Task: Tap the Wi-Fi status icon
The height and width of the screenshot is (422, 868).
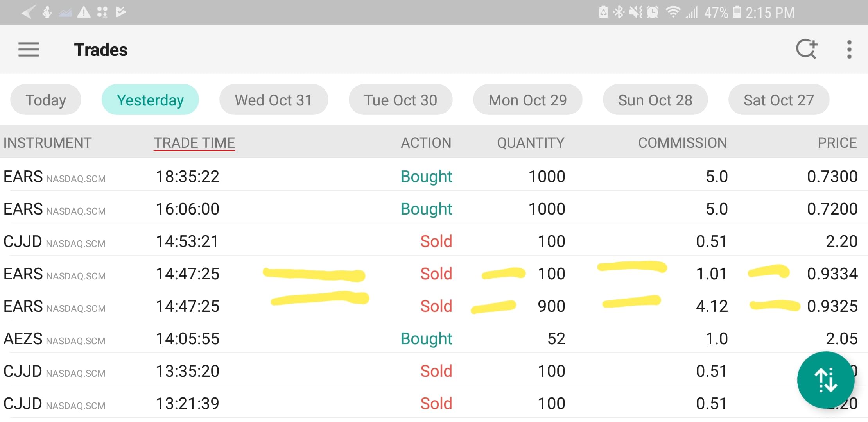Action: tap(673, 13)
